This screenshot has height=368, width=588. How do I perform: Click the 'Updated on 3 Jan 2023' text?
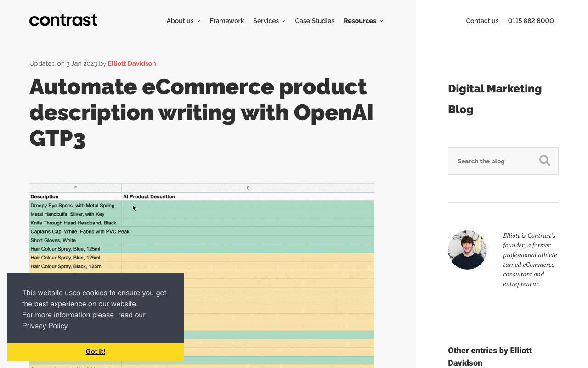coord(63,63)
